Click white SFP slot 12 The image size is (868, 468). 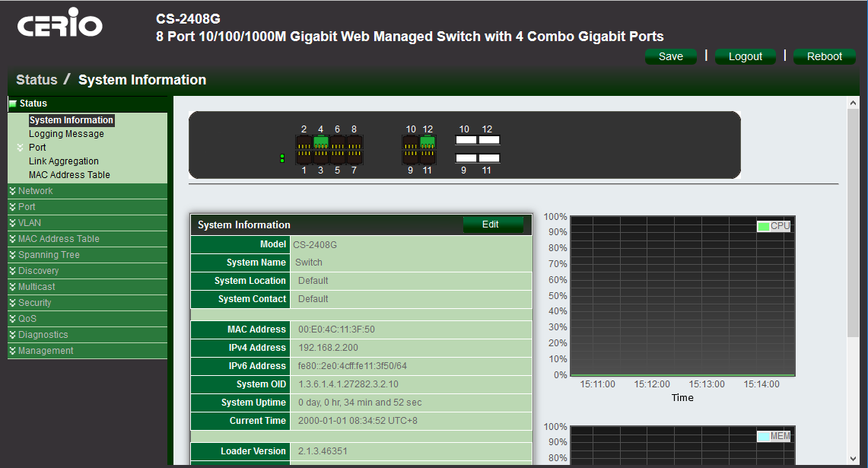point(489,140)
